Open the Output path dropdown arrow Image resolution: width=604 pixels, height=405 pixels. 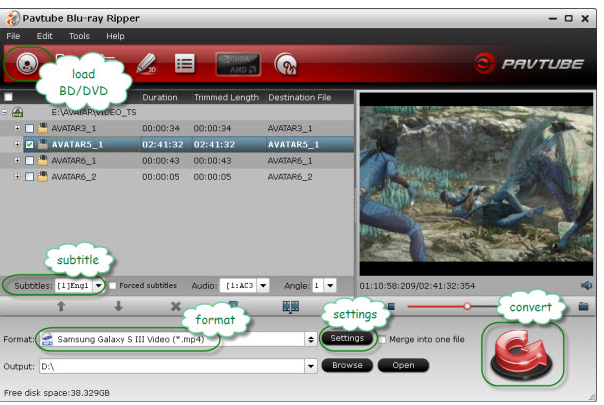[x=311, y=366]
